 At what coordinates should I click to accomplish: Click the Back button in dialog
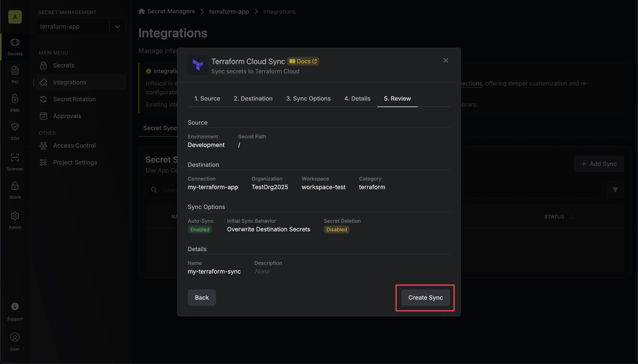click(x=201, y=298)
